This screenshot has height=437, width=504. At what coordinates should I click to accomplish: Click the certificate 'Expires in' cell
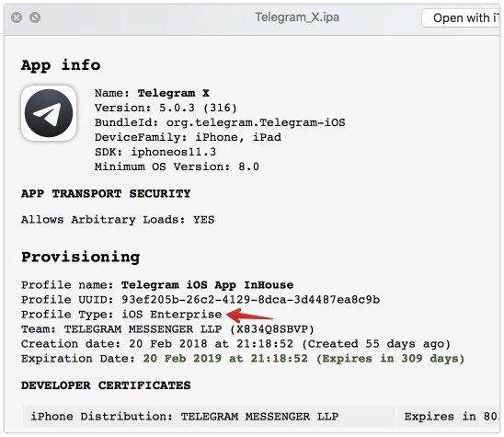click(449, 417)
